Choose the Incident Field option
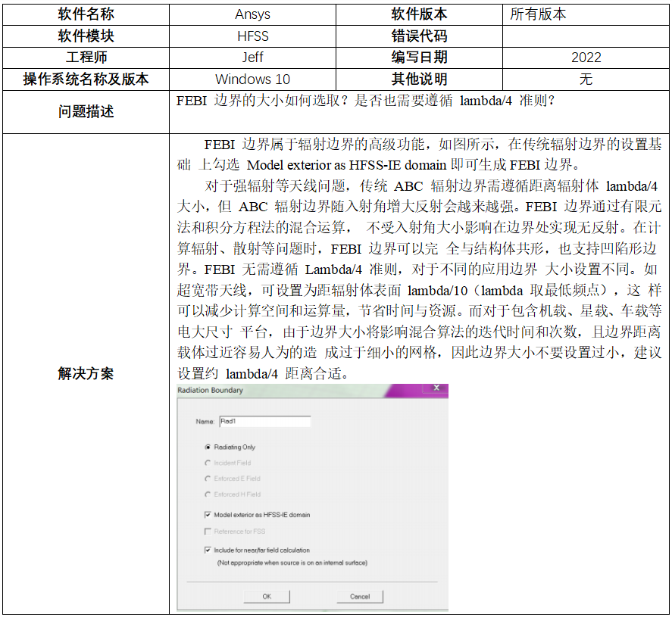 point(208,463)
